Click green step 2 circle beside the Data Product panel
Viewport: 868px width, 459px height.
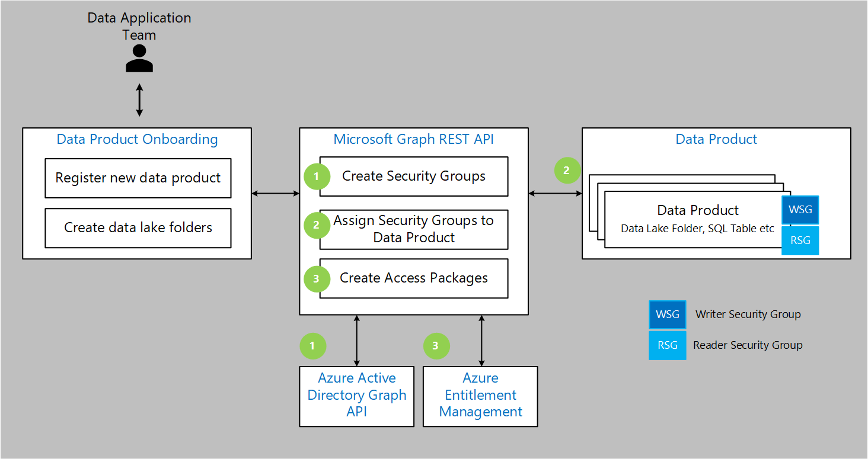click(567, 171)
